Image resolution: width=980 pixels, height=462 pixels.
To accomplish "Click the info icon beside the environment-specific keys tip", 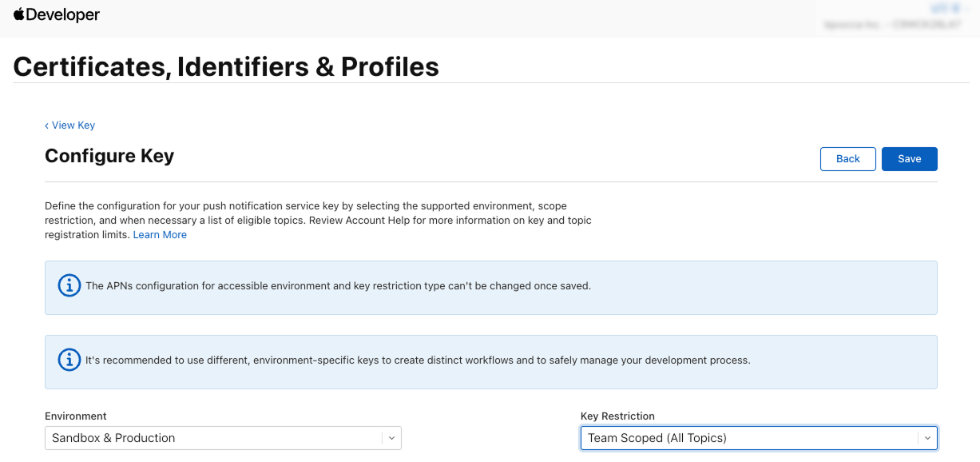I will (x=69, y=360).
